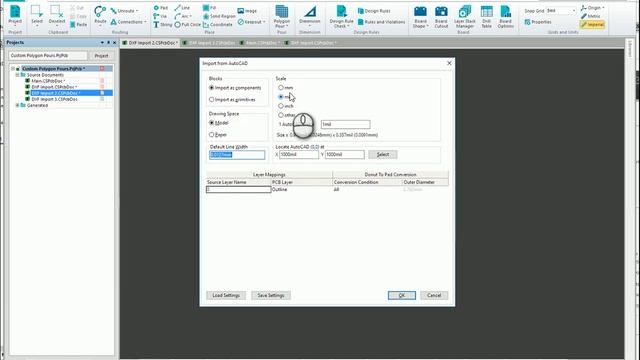Open Rules and Violations
Viewport: 640px width, 360px height.
pyautogui.click(x=381, y=22)
